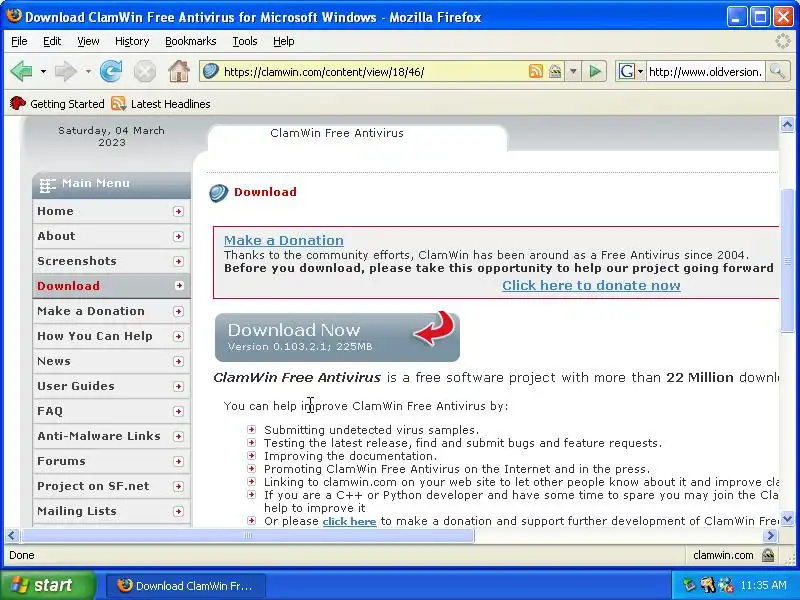
Task: Follow the 'click here' donation link
Action: point(349,521)
